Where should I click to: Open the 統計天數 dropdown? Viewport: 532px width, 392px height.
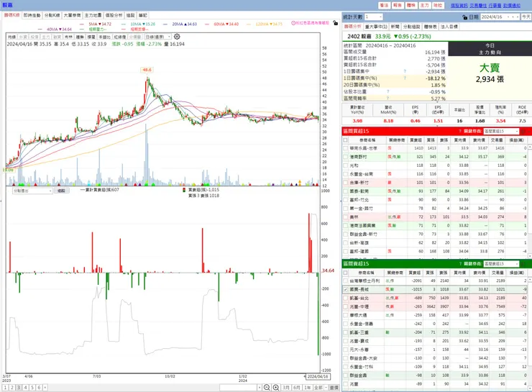tap(380, 17)
